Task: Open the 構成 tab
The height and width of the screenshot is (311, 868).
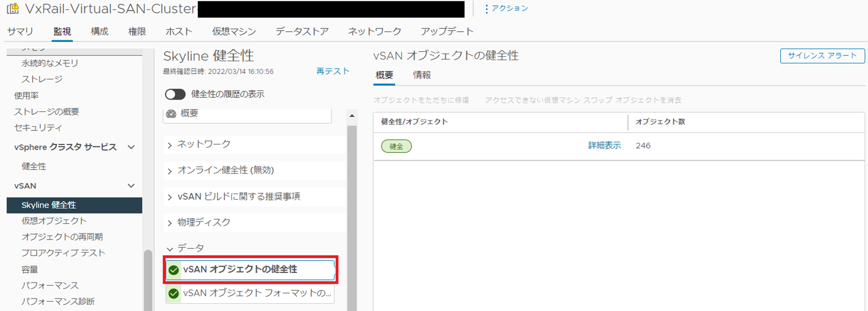Action: click(x=99, y=31)
